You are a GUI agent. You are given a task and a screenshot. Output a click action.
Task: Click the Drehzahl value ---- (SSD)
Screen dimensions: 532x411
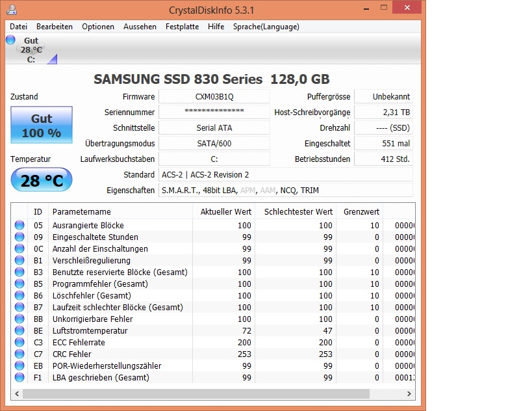[383, 128]
